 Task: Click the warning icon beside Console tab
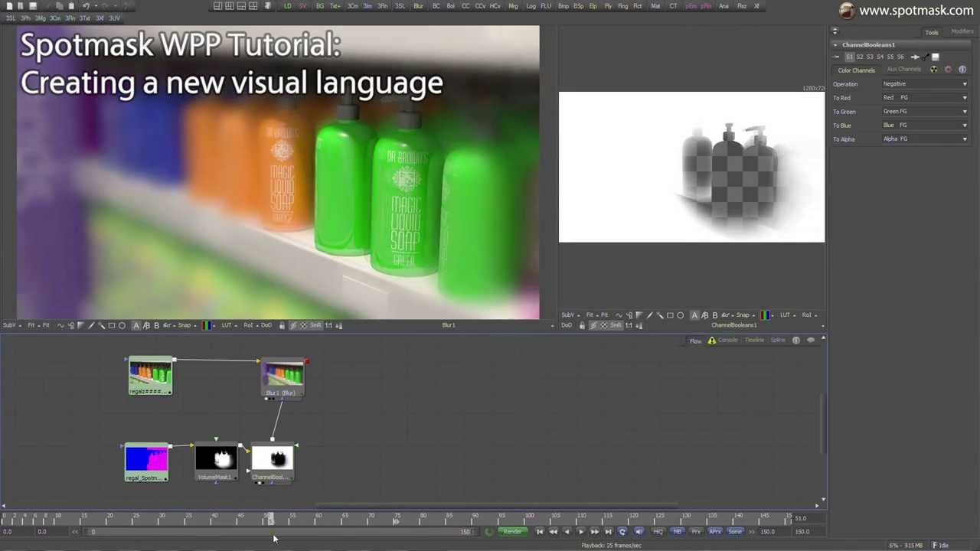tap(711, 341)
